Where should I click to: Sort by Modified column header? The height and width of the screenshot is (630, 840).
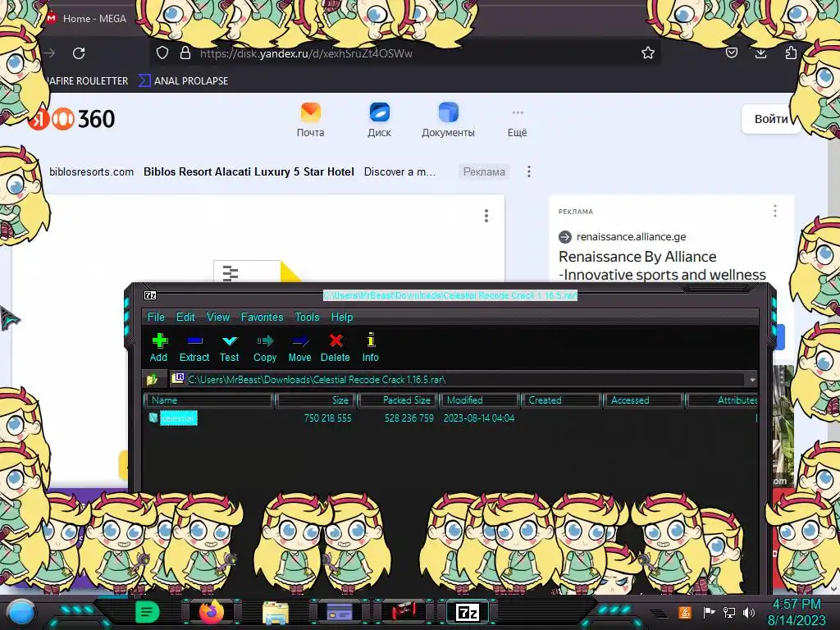[x=480, y=400]
